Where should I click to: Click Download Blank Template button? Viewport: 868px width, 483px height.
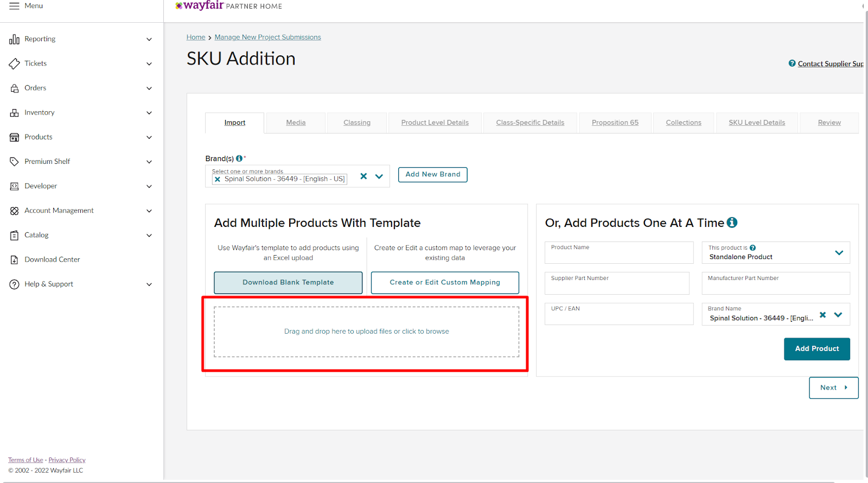click(x=288, y=283)
